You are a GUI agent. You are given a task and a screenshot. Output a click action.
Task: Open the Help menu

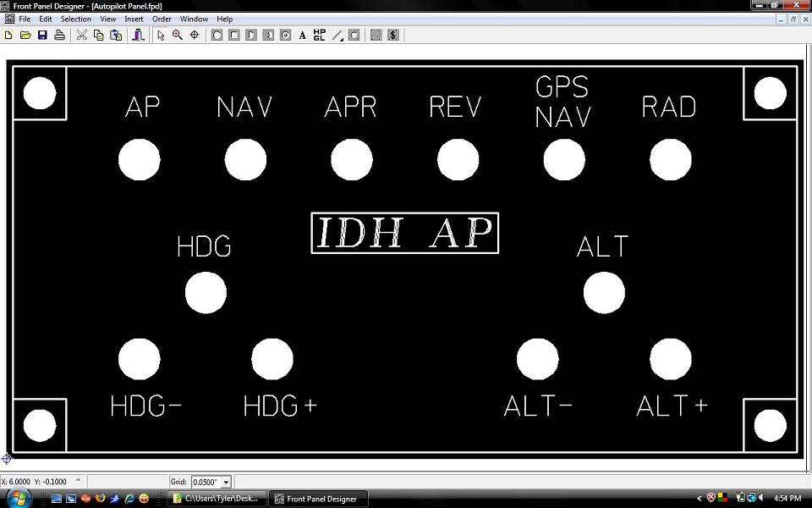(224, 19)
